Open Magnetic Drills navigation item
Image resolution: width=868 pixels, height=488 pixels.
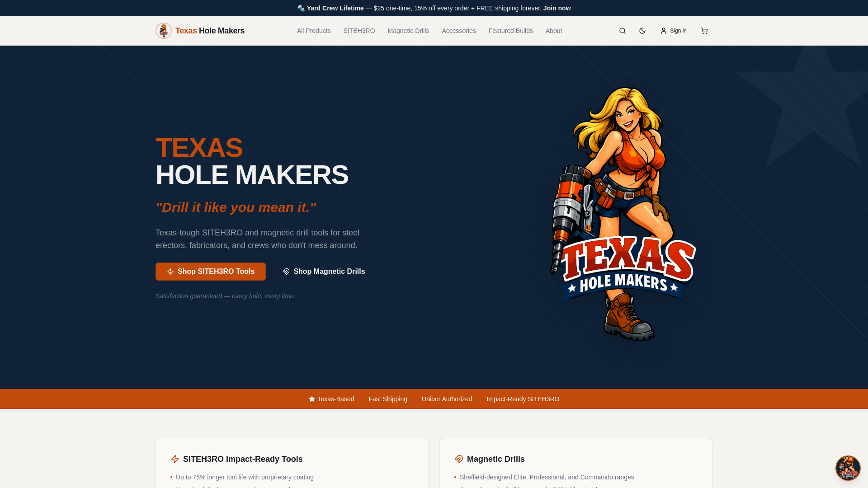408,31
